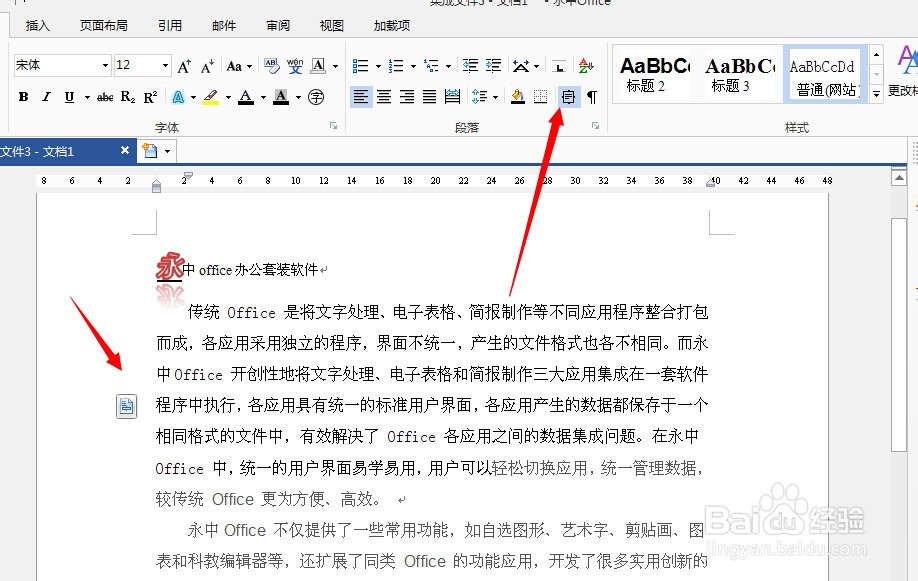Open the 段落 paragraph dialog launcher

[x=595, y=126]
